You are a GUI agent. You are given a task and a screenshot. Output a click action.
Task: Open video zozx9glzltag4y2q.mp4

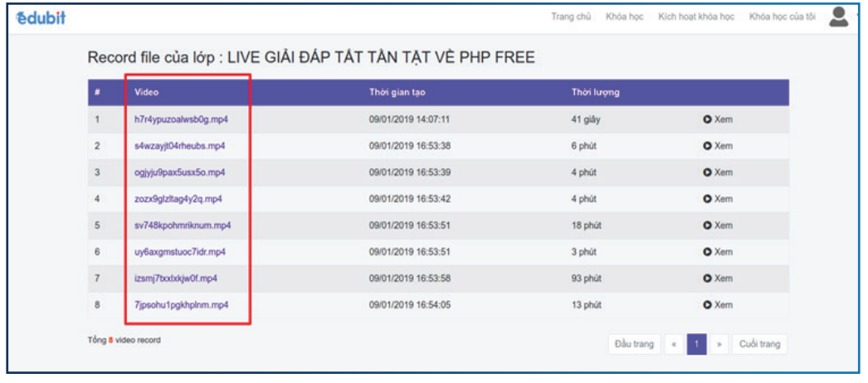point(178,199)
